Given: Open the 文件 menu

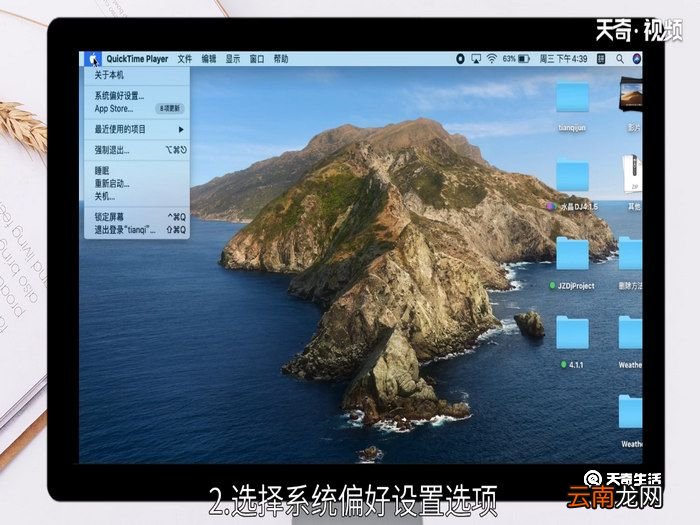Looking at the screenshot, I should (184, 59).
